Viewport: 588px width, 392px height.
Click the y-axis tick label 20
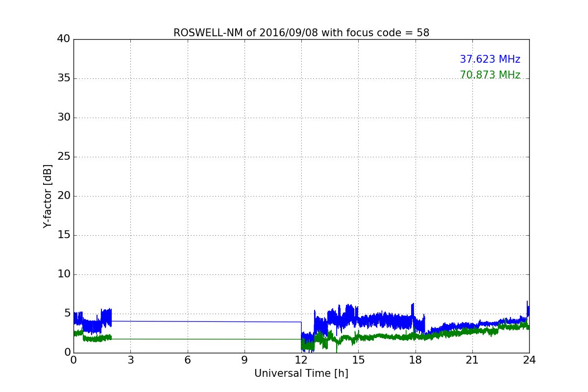tap(64, 196)
